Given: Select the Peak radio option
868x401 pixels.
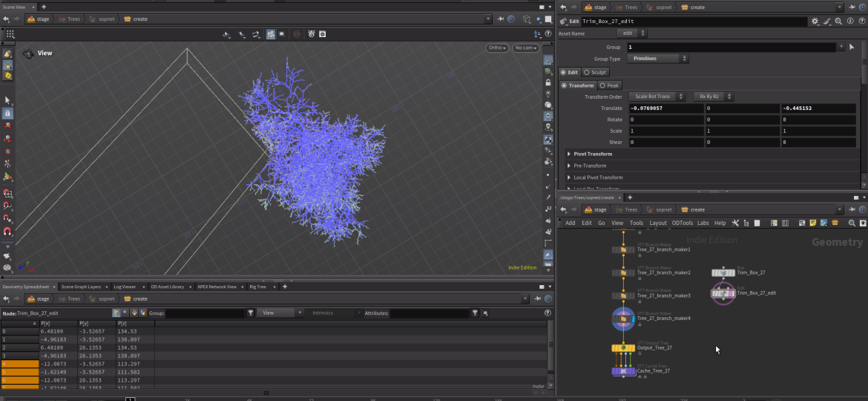Looking at the screenshot, I should tap(610, 85).
